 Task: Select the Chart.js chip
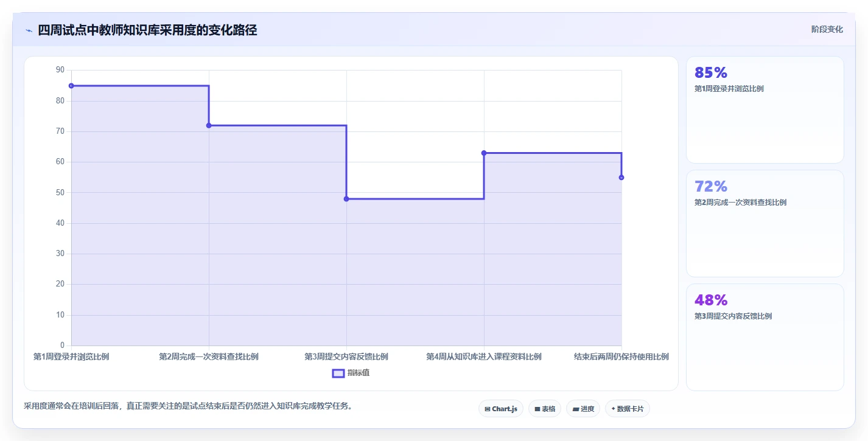coord(500,409)
